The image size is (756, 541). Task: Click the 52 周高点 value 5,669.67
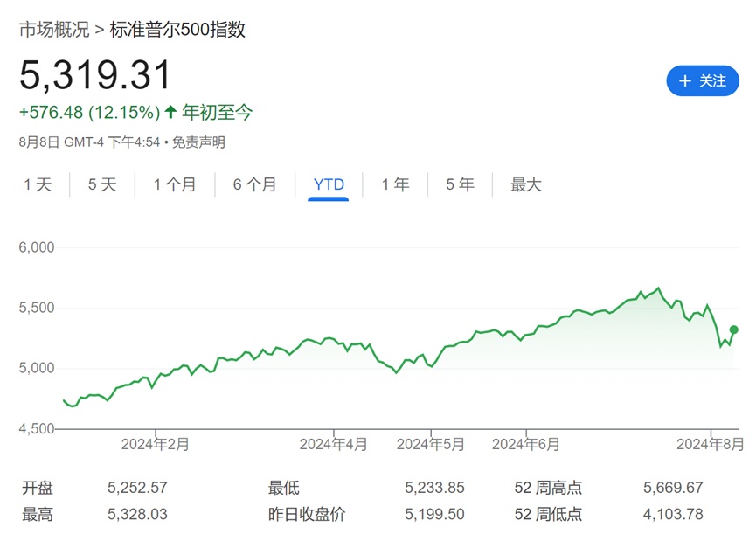click(x=673, y=488)
